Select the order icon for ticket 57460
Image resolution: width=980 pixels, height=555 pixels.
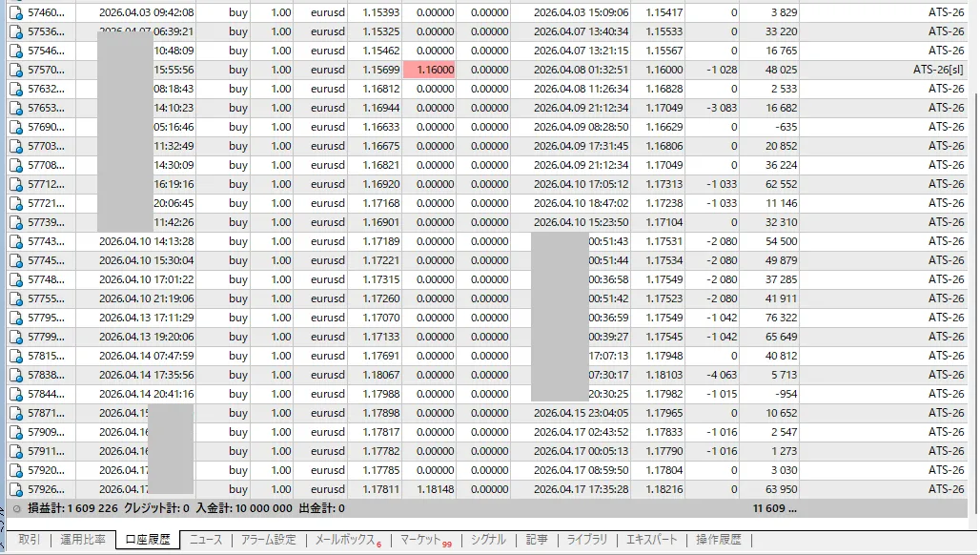point(16,12)
